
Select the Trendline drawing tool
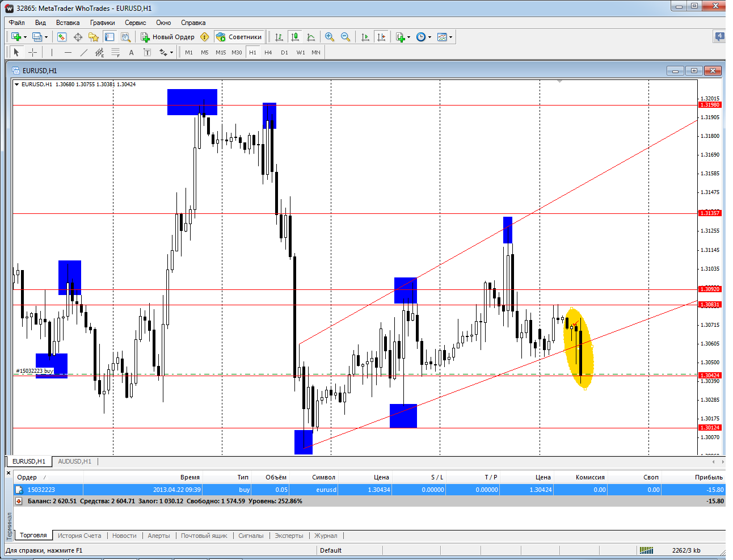tap(84, 52)
